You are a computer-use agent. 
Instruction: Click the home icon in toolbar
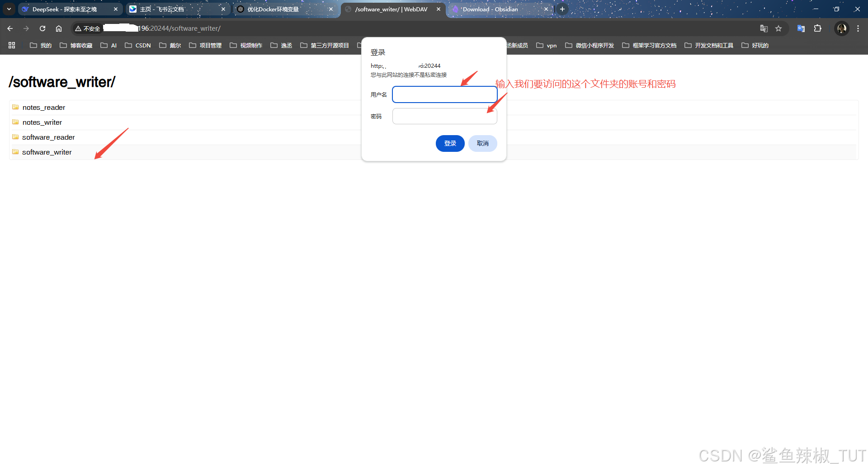pyautogui.click(x=58, y=28)
